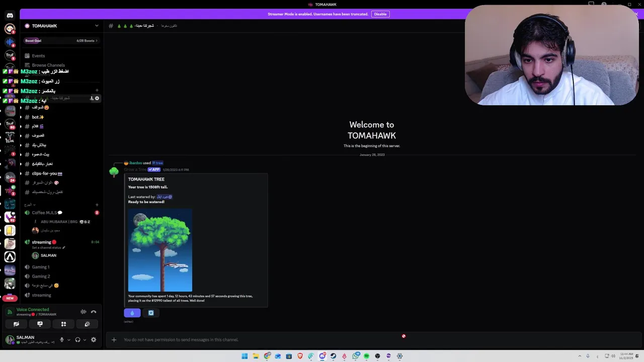
Task: Open Browse Channels
Action: point(48,65)
